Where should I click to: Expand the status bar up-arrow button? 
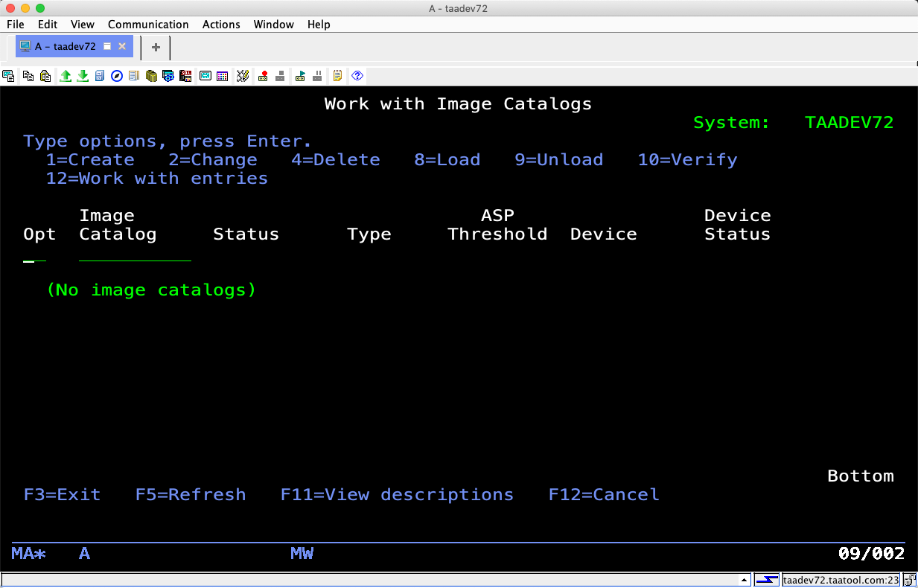pyautogui.click(x=744, y=580)
